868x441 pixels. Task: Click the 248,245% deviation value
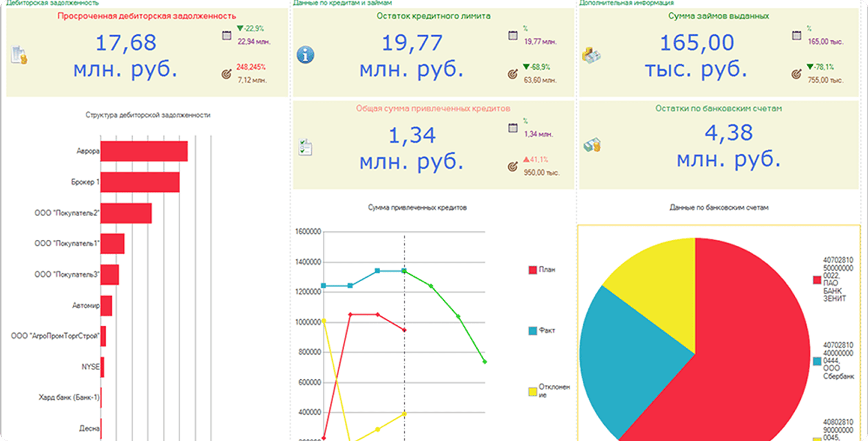[251, 67]
